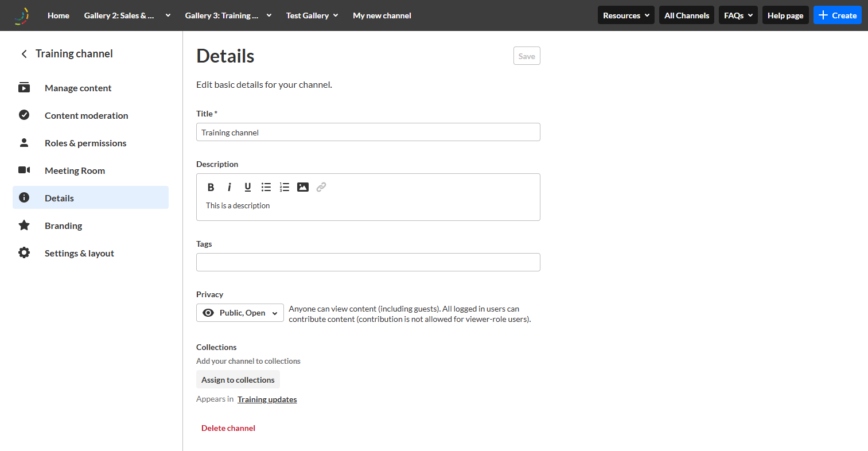Click the link icon in description toolbar
Image resolution: width=868 pixels, height=451 pixels.
pyautogui.click(x=321, y=187)
